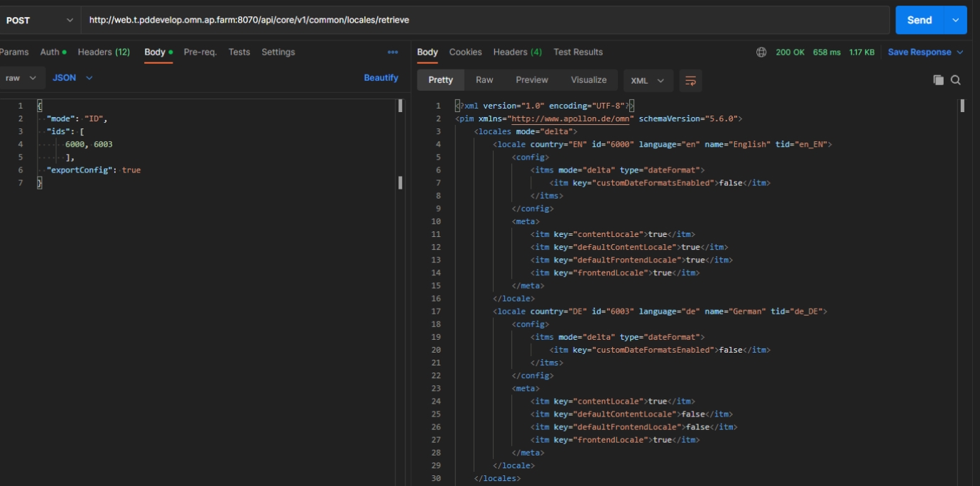Click the 658 ms response time
The width and height of the screenshot is (980, 486).
tap(827, 52)
